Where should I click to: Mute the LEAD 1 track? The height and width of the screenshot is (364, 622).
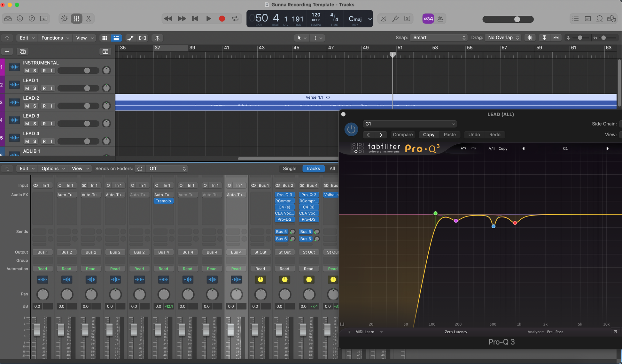point(27,88)
